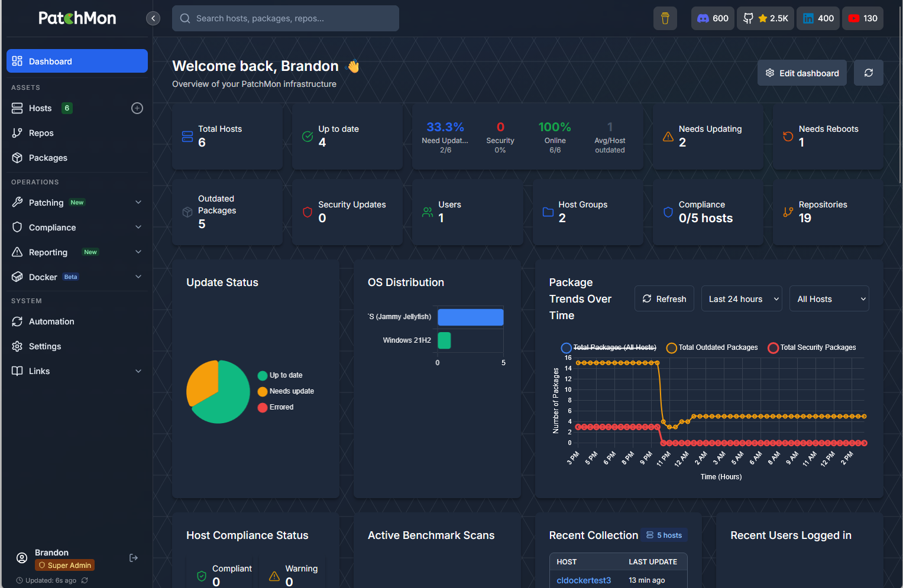Click the Security Updates shield icon

(x=308, y=212)
